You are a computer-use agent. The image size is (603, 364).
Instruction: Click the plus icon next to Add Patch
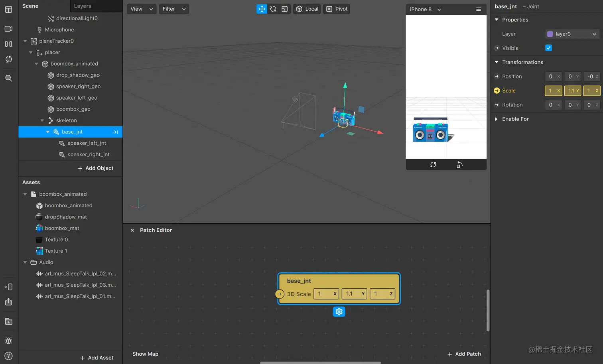click(449, 354)
